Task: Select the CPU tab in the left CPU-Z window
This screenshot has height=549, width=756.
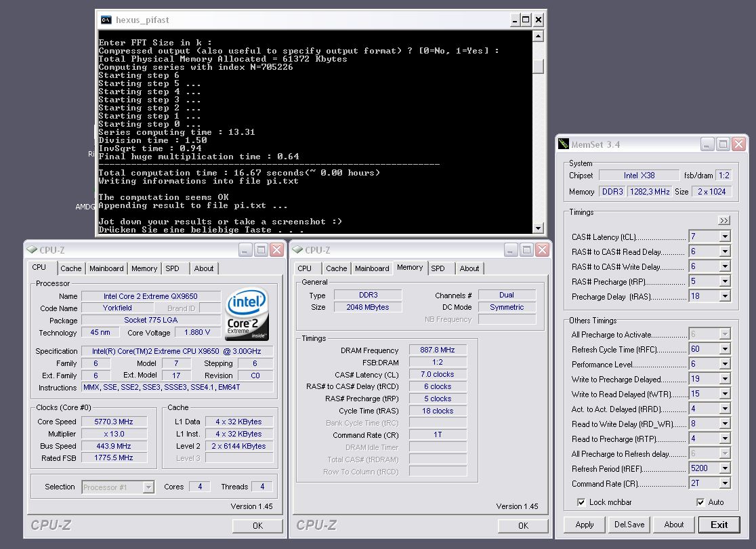Action: pyautogui.click(x=39, y=267)
